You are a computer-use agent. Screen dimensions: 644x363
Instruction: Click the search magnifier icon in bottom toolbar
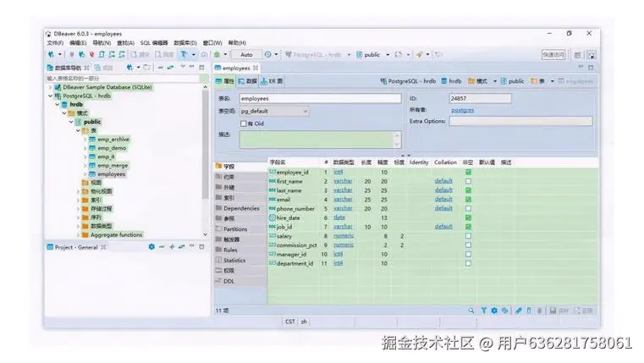point(471,311)
